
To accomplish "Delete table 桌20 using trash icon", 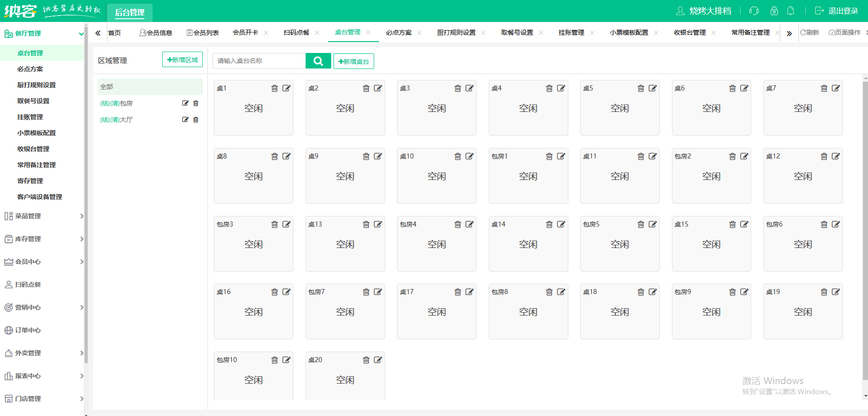I will (x=366, y=360).
